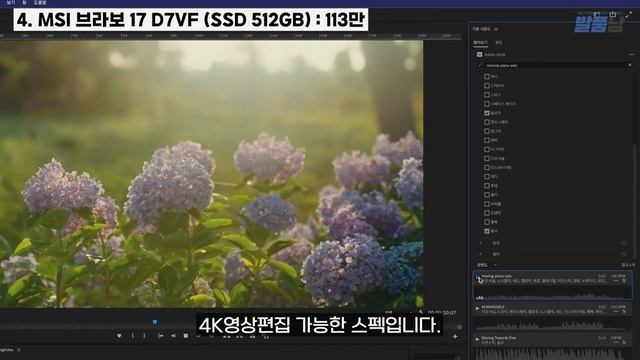Open the wrench settings icon by the timecode
This screenshot has width=640, height=360.
(x=421, y=312)
